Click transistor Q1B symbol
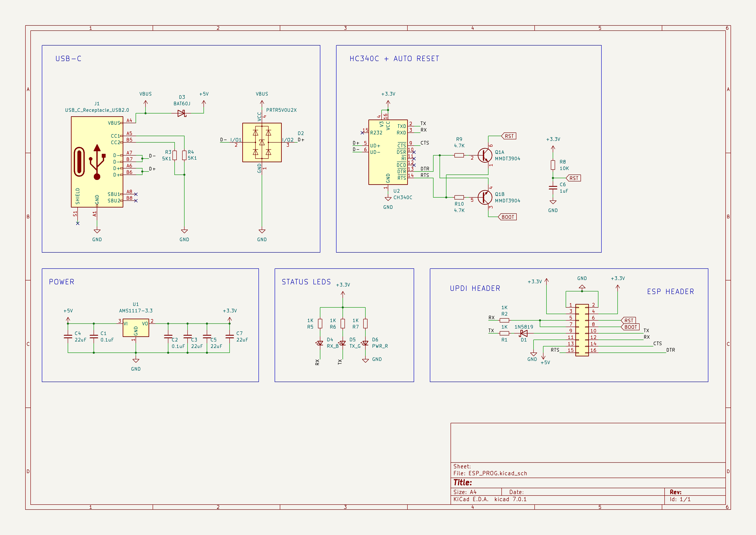The image size is (756, 535). (485, 197)
